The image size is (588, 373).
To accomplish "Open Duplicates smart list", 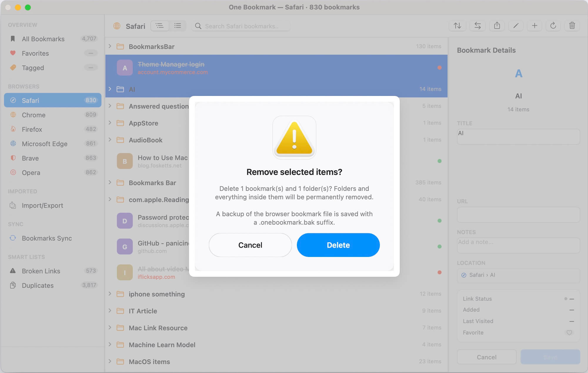I will click(53, 285).
